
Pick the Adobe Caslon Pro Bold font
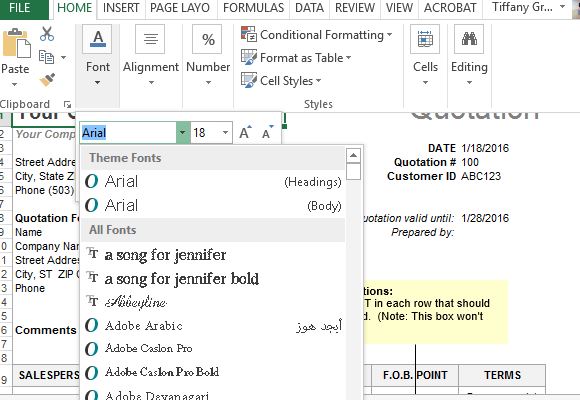(213, 372)
